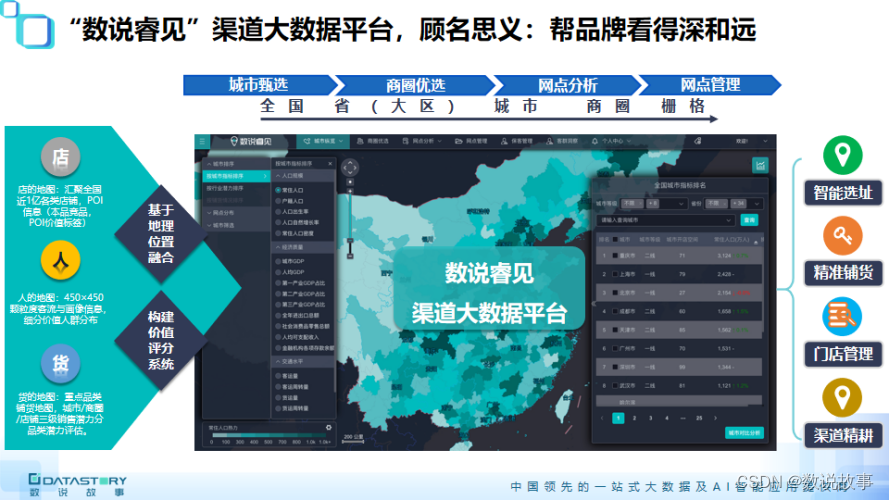
Task: Select the 常住人口密度 radio button
Action: [278, 233]
